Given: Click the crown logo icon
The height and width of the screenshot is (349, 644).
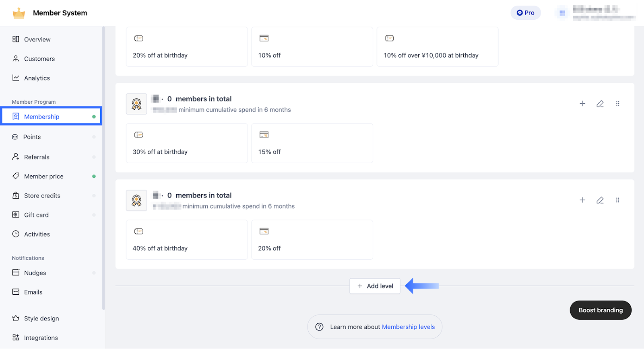Looking at the screenshot, I should click(19, 13).
